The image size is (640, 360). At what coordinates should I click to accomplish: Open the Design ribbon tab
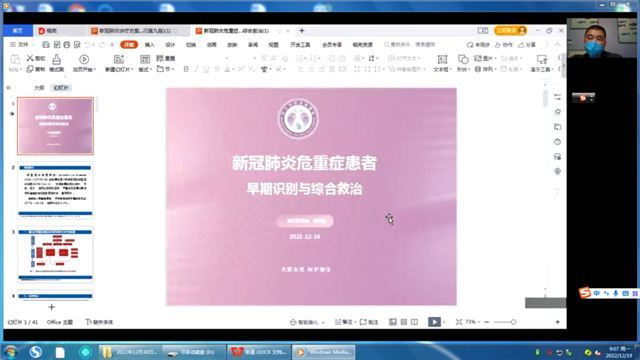tap(170, 44)
